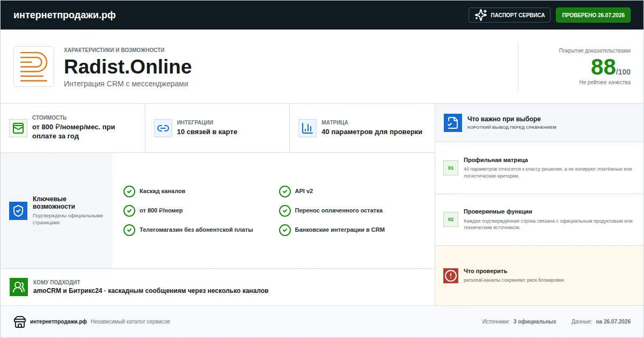
Task: Click the red exclamation warning icon
Action: tap(451, 276)
